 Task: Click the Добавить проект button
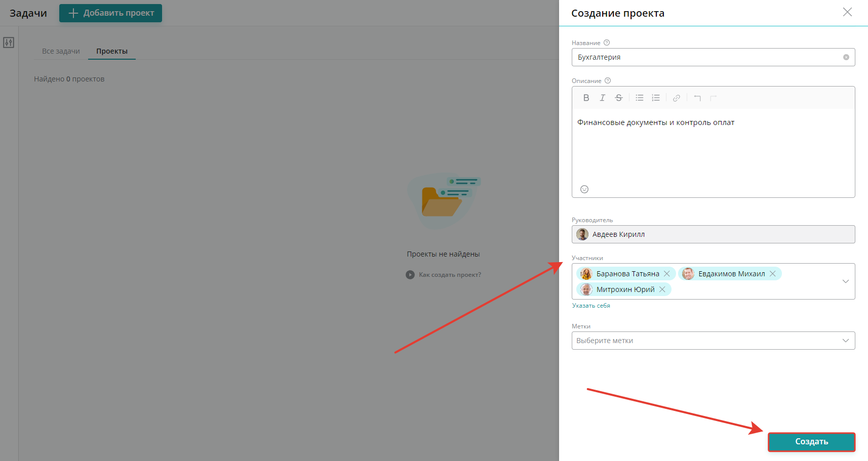point(110,13)
